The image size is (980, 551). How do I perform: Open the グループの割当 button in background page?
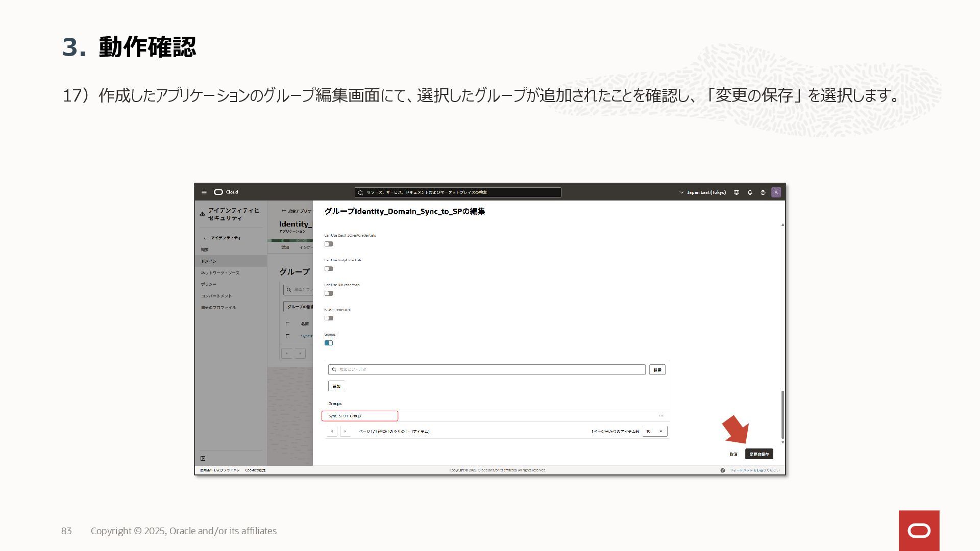click(299, 307)
